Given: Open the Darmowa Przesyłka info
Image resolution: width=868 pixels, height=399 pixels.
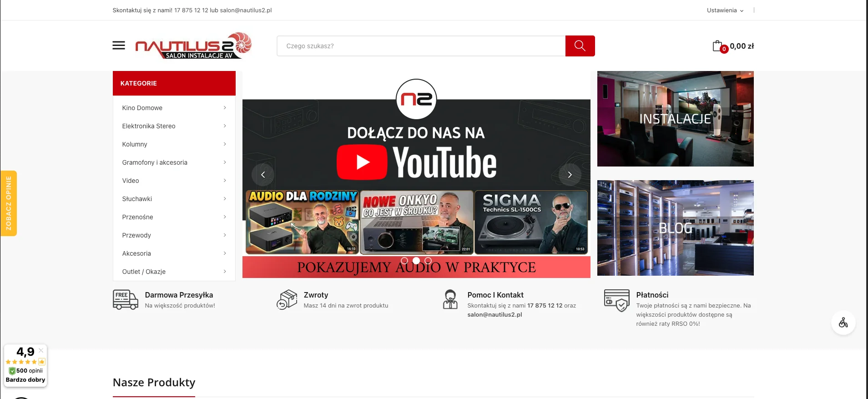Looking at the screenshot, I should (x=179, y=295).
